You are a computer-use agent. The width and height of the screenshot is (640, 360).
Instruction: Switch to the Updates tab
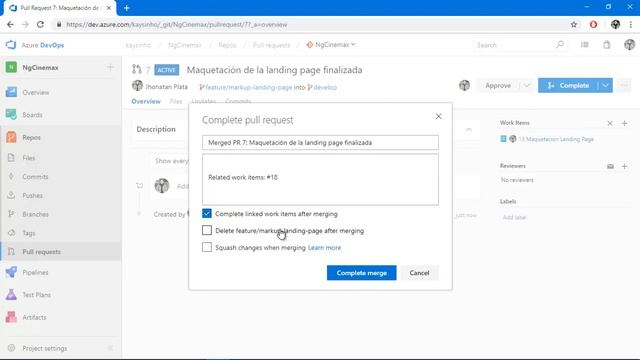click(204, 101)
